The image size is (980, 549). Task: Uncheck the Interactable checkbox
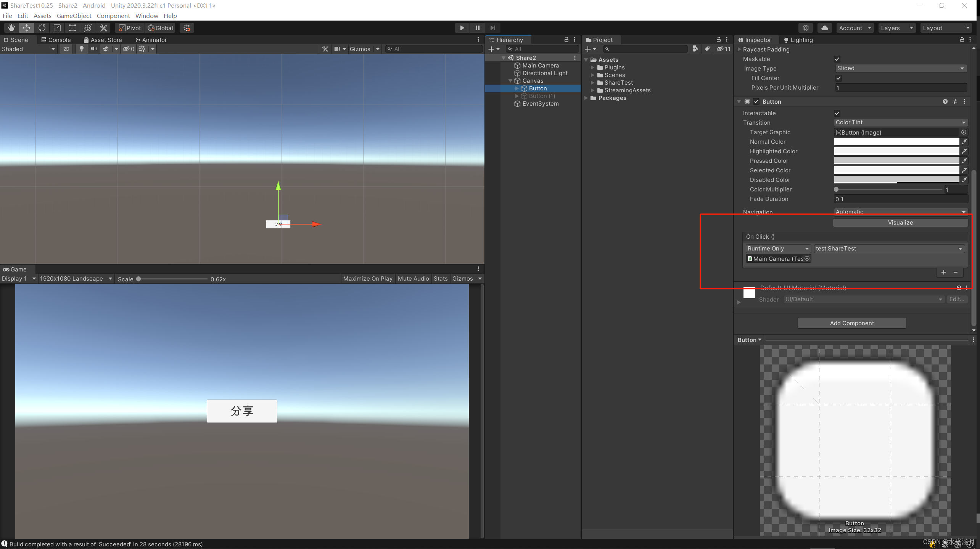click(837, 113)
